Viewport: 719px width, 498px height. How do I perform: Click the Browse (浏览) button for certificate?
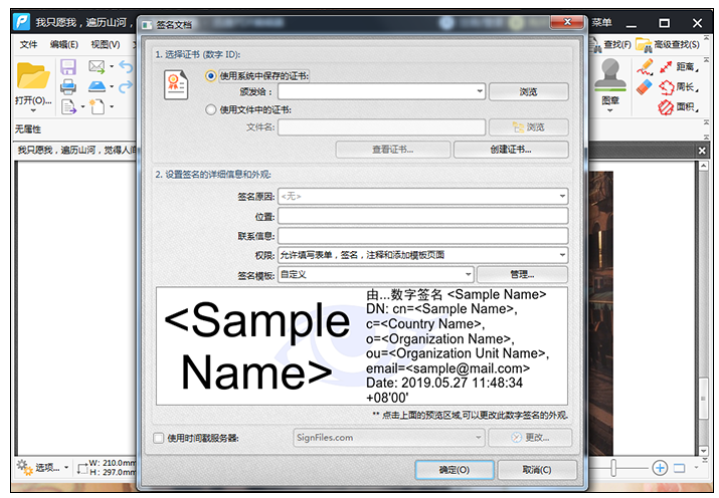(x=528, y=92)
